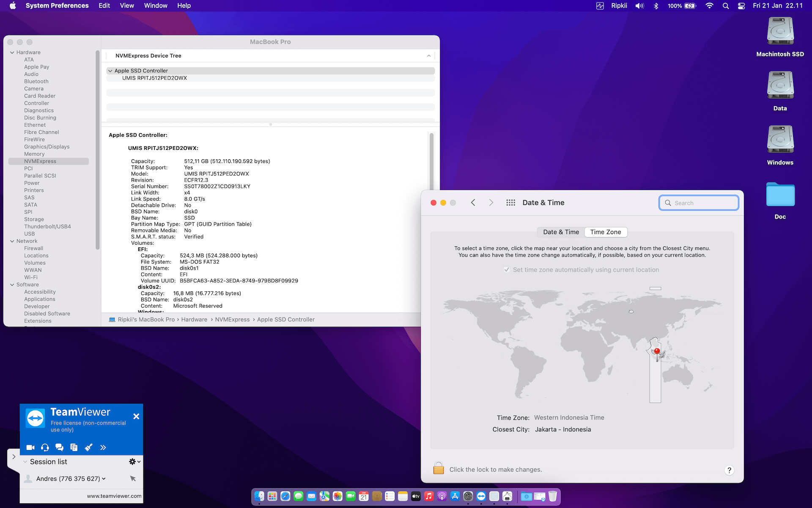Click Hardware in the bottom path bar
Image resolution: width=812 pixels, height=508 pixels.
click(194, 320)
